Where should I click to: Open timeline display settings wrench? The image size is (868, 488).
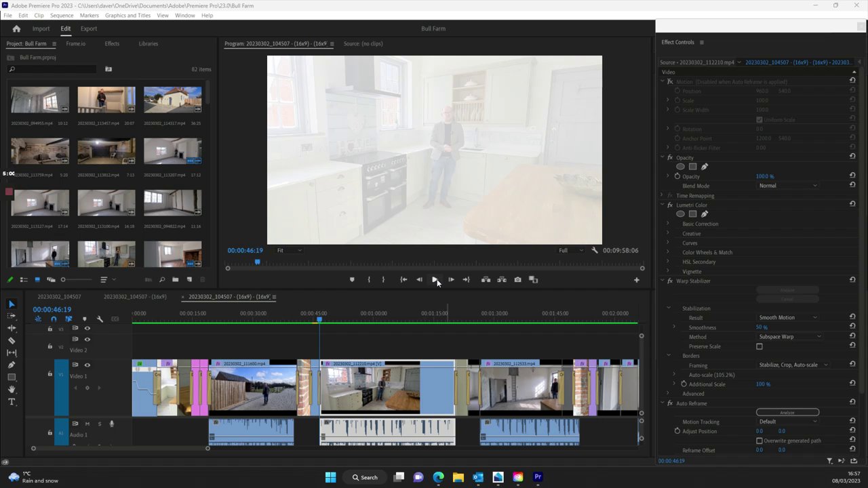[100, 319]
